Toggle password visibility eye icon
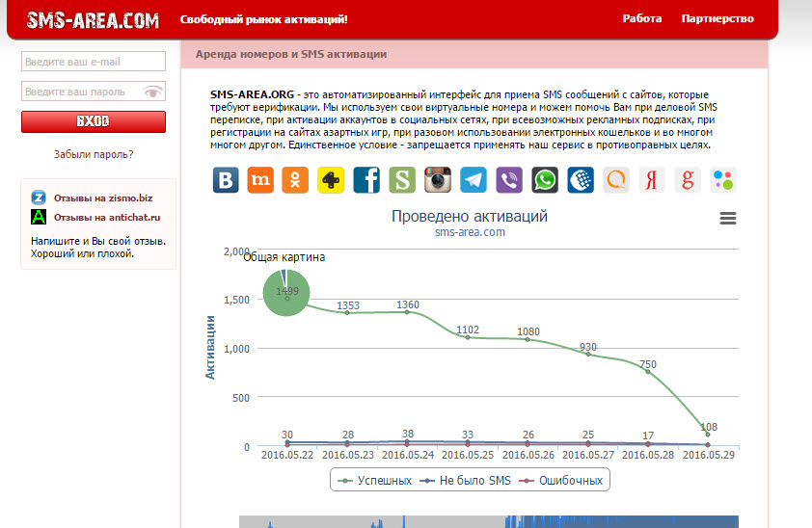812x528 pixels. coord(152,92)
